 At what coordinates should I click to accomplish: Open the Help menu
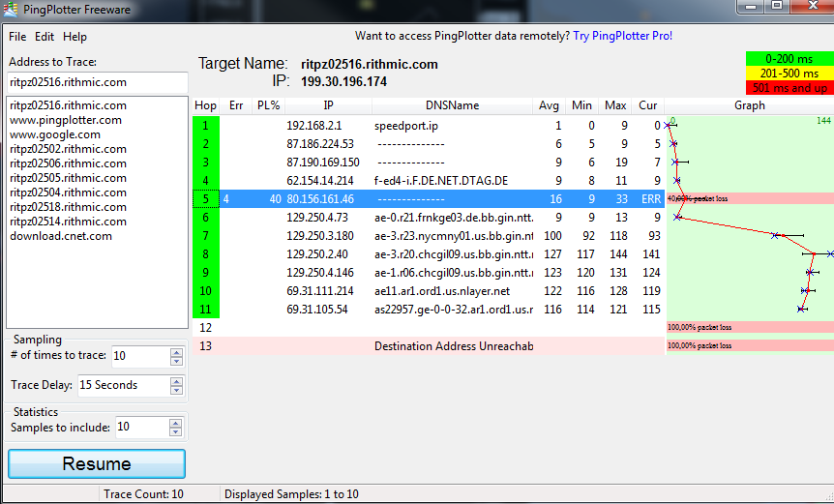75,37
